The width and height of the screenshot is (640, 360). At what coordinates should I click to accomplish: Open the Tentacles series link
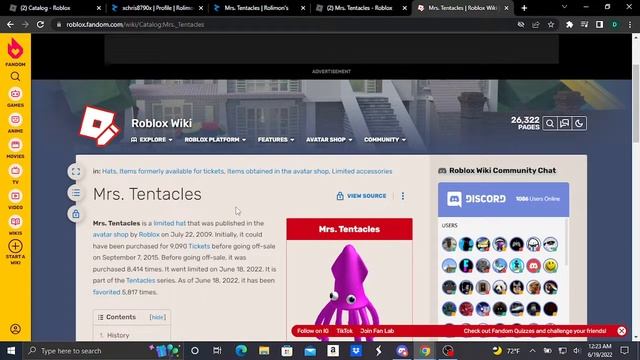[140, 280]
